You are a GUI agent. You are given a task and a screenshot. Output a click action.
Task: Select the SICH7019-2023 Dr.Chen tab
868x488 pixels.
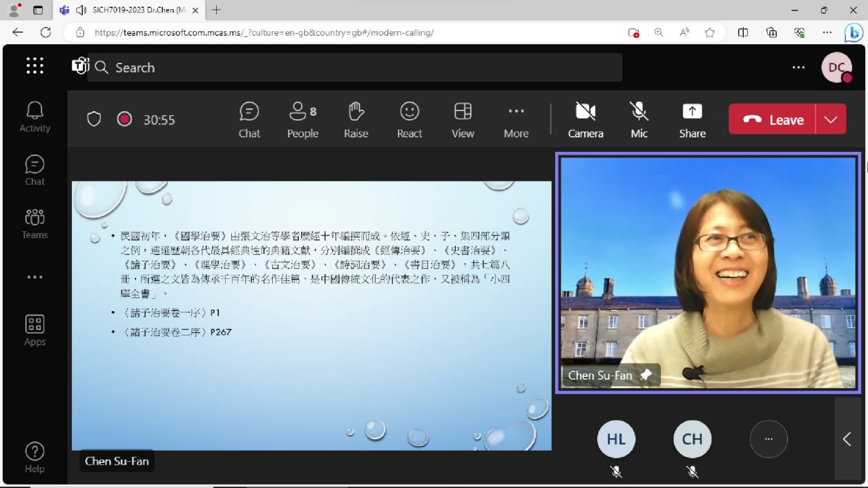[x=128, y=10]
